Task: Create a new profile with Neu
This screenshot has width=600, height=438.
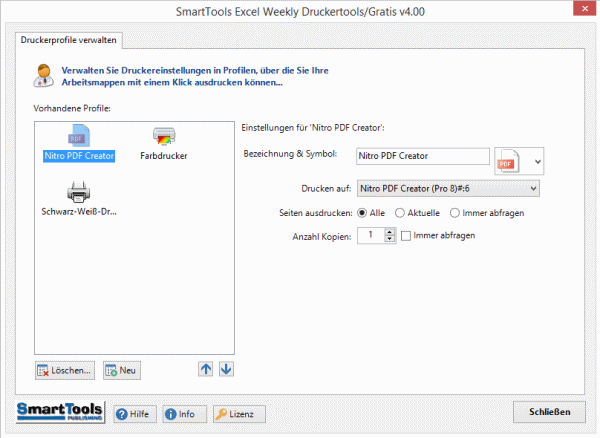Action: [122, 370]
